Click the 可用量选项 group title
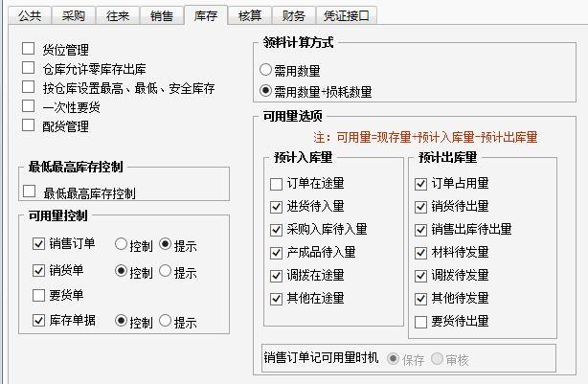Image resolution: width=588 pixels, height=384 pixels. point(292,116)
